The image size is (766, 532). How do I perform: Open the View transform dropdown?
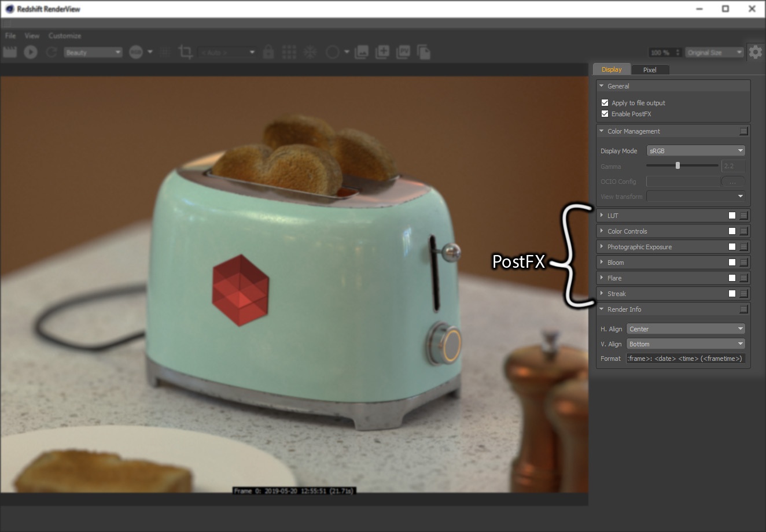click(x=696, y=197)
